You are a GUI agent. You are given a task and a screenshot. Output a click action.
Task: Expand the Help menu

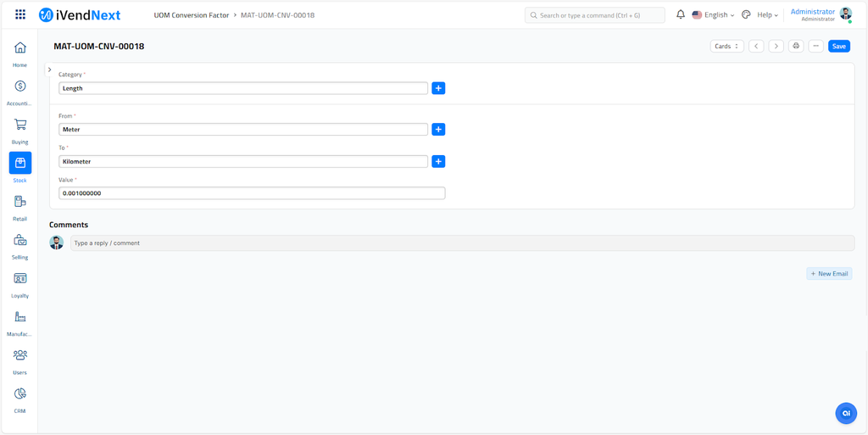(x=767, y=14)
